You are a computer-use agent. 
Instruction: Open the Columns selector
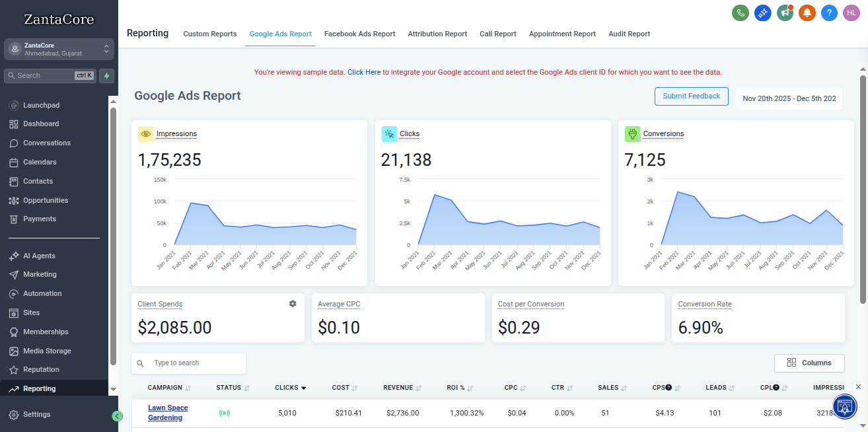pos(809,363)
